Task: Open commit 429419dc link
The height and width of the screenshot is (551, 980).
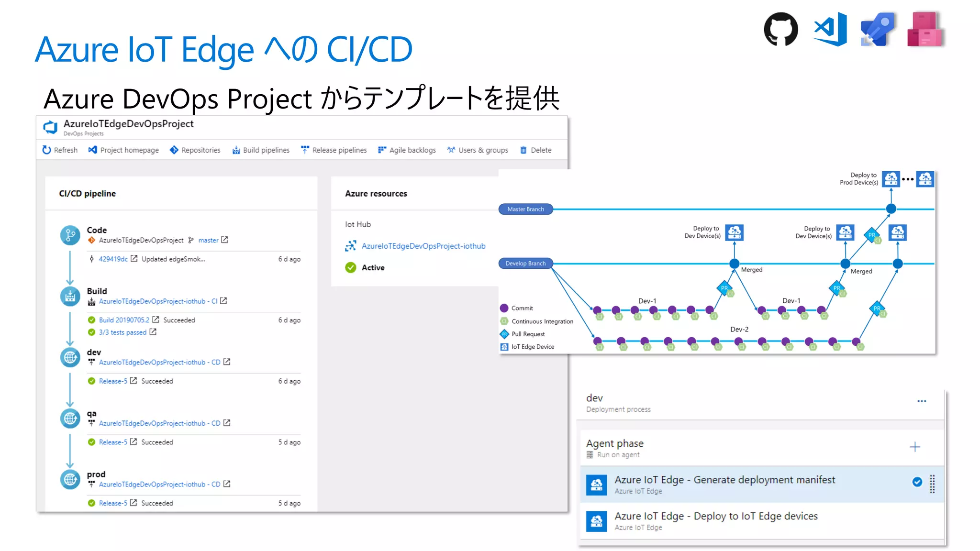Action: 113,259
